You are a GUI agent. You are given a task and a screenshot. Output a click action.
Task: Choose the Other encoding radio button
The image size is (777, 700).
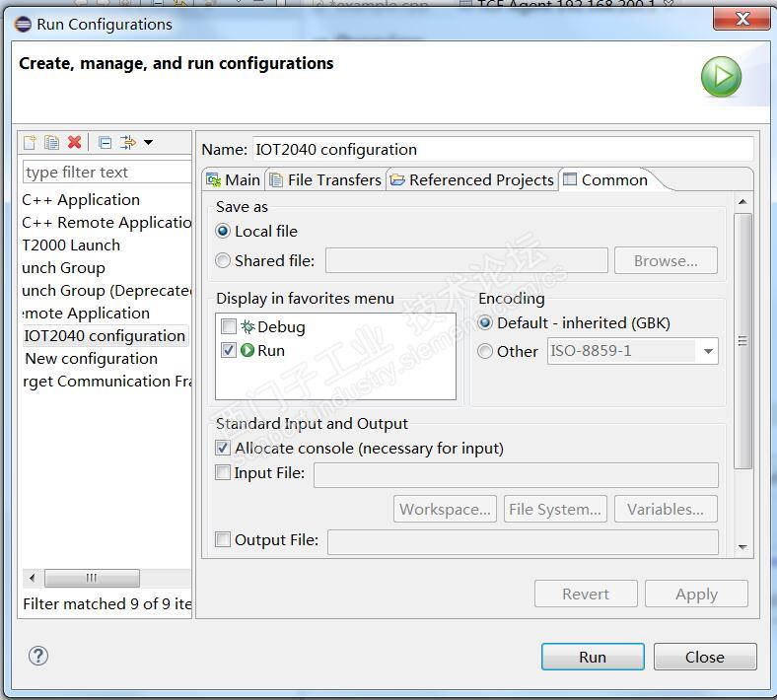pos(485,351)
